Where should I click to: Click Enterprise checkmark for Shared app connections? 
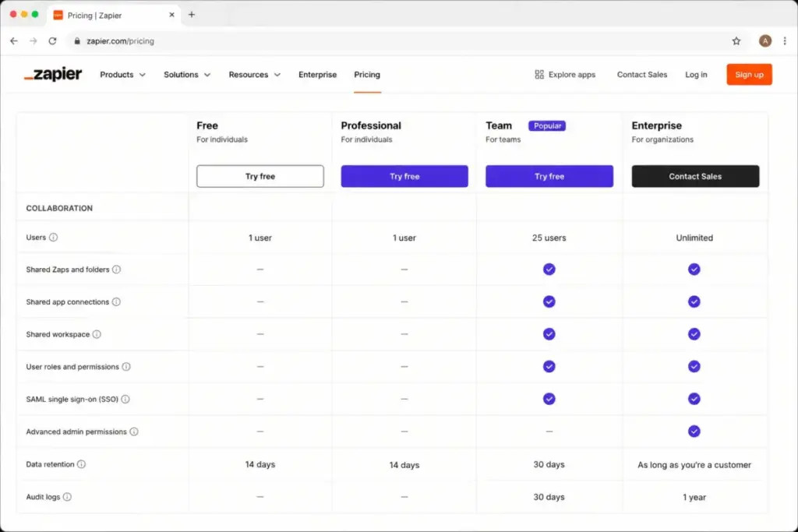pos(694,302)
